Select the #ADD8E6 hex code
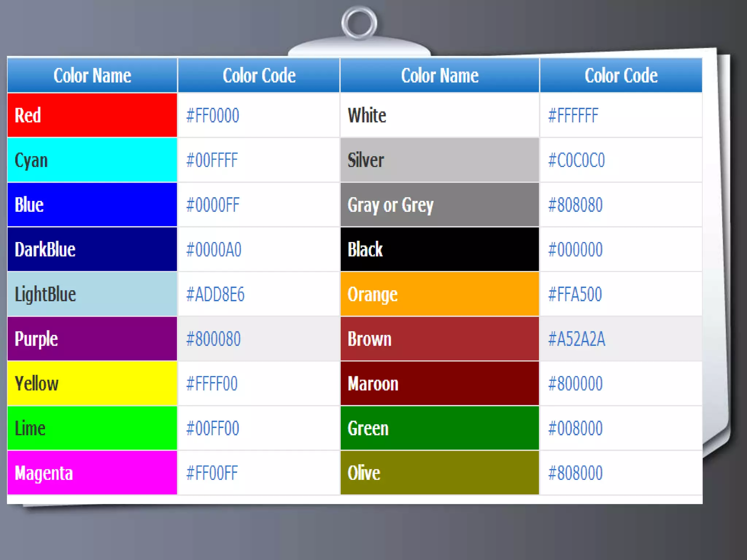 coord(215,295)
